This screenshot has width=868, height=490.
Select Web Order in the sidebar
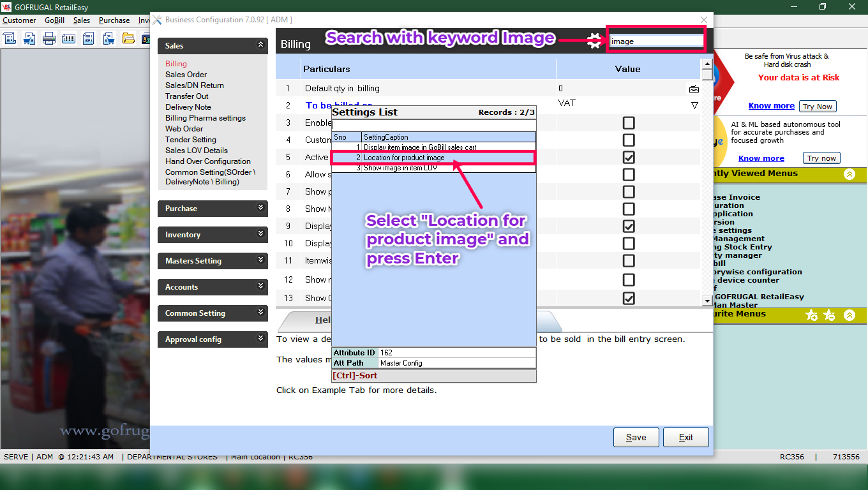[x=184, y=129]
